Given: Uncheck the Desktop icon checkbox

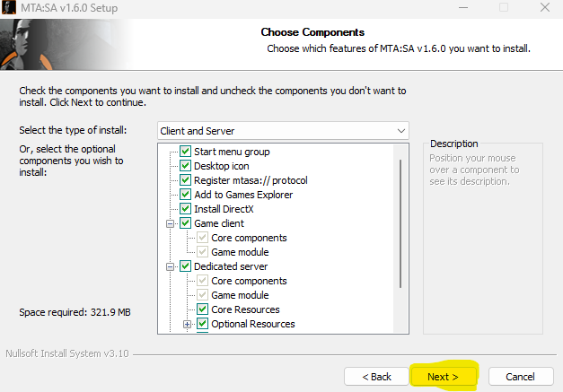Looking at the screenshot, I should [x=185, y=166].
